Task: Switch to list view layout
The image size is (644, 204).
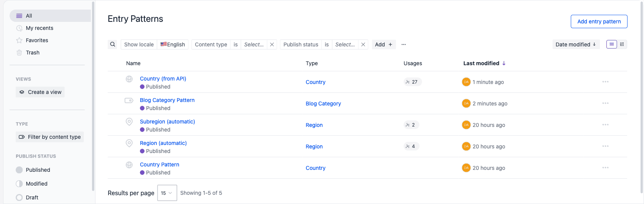Action: coord(612,44)
